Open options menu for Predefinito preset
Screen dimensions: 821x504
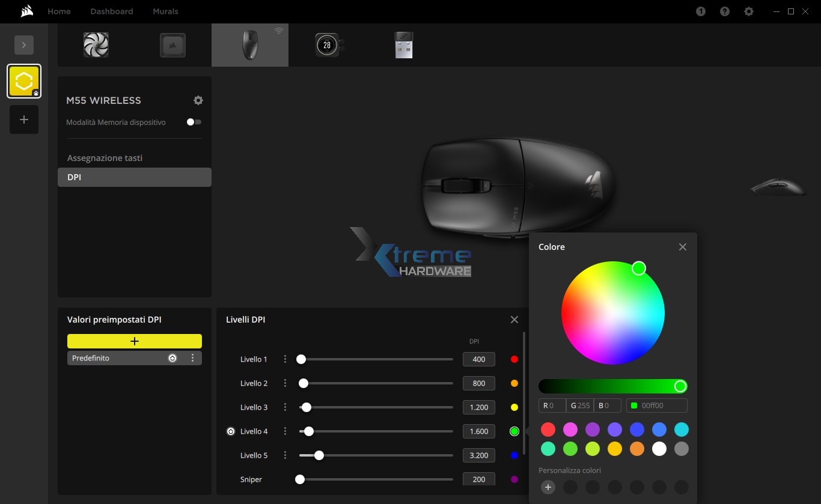pyautogui.click(x=192, y=358)
